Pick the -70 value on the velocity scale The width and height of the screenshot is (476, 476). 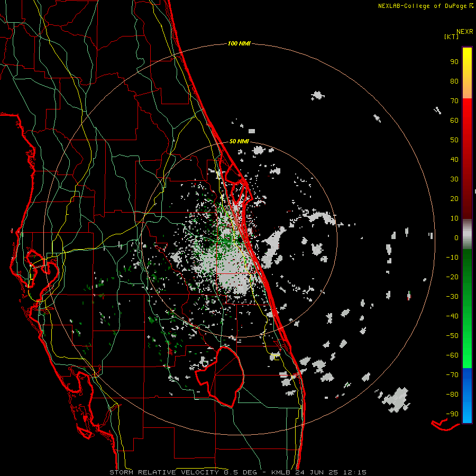(x=452, y=374)
